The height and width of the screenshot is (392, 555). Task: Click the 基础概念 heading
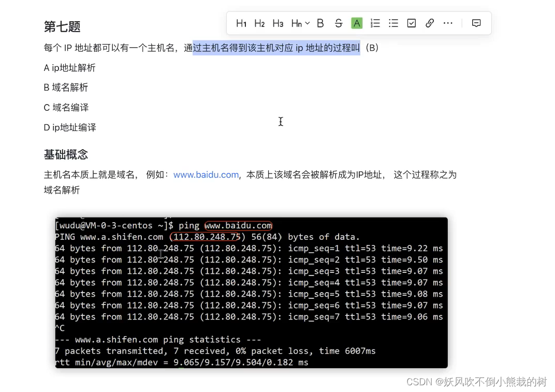66,155
